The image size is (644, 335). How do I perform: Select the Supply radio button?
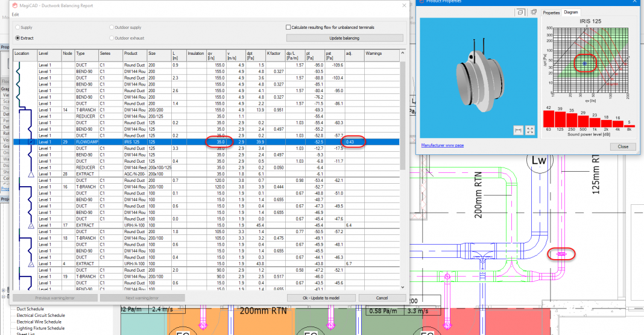tap(17, 27)
